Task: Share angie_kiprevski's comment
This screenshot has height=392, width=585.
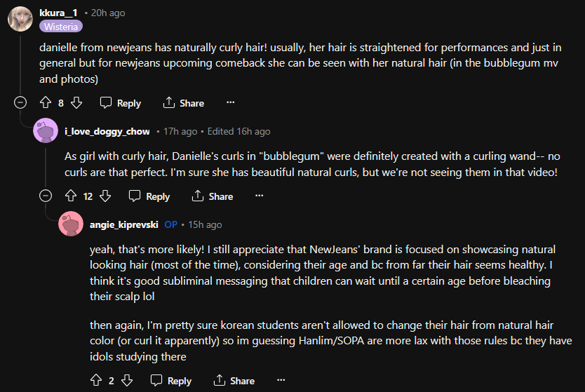Action: point(234,381)
